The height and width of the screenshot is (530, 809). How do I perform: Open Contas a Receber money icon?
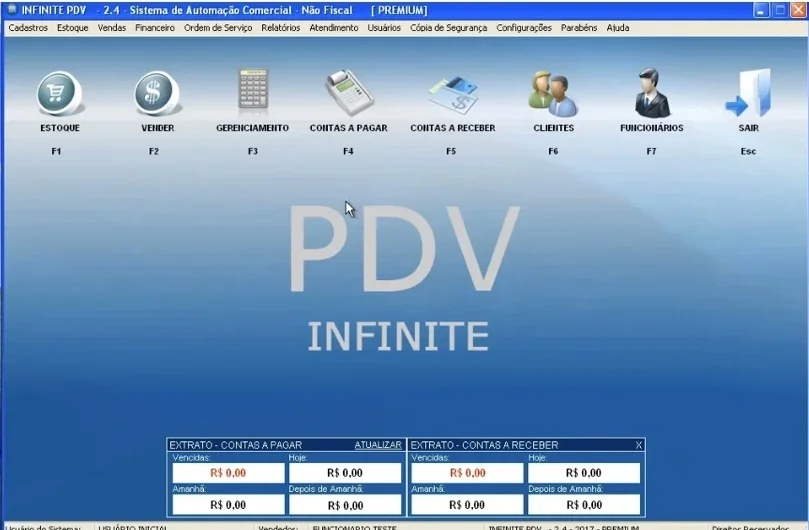452,95
